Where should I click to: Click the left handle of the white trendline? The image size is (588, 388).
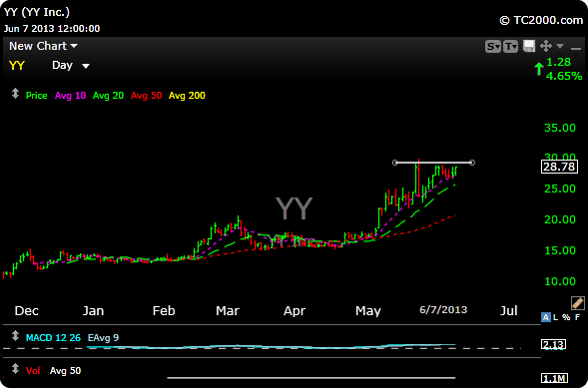click(395, 163)
